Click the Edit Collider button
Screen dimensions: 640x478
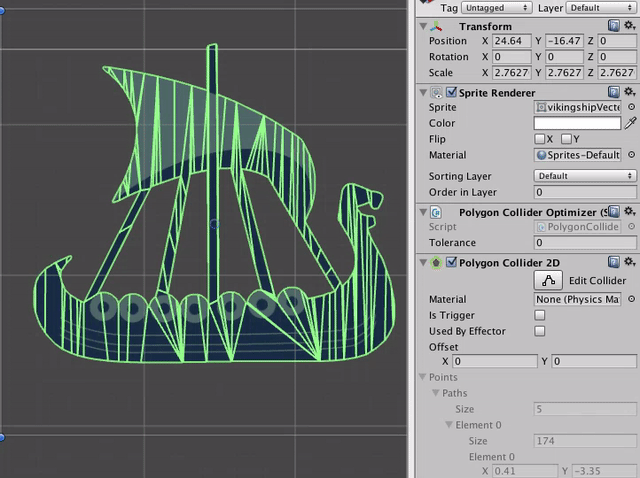(548, 280)
